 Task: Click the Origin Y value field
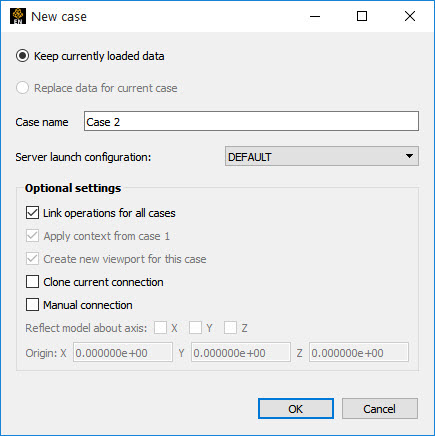point(241,353)
